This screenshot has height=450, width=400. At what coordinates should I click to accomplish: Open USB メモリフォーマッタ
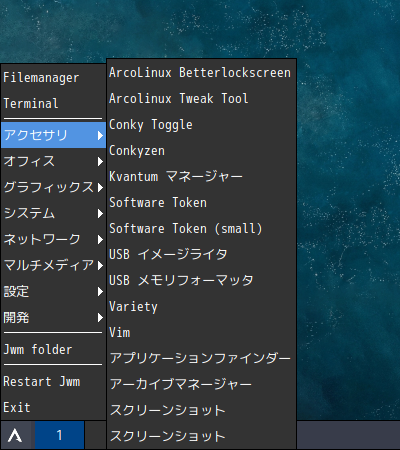pyautogui.click(x=201, y=281)
